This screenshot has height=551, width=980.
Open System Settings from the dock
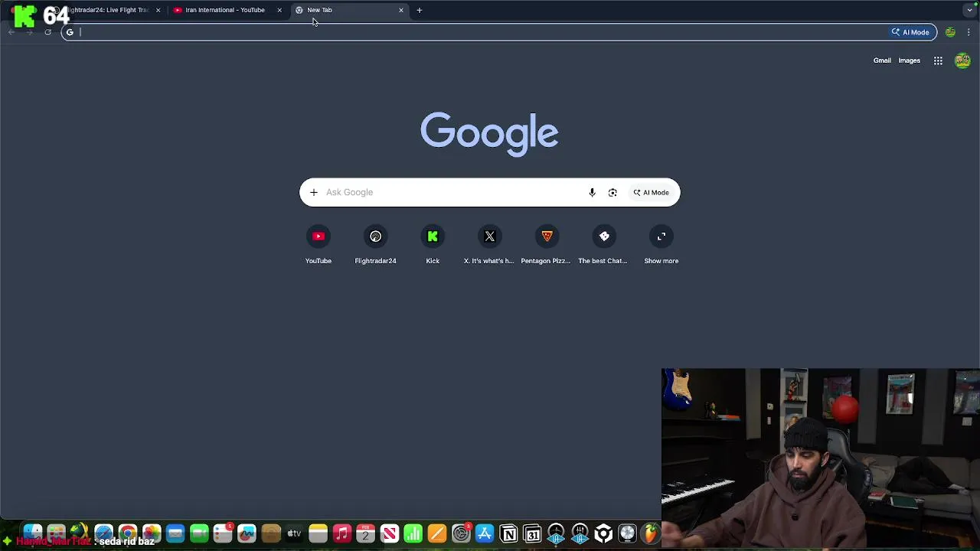[461, 533]
